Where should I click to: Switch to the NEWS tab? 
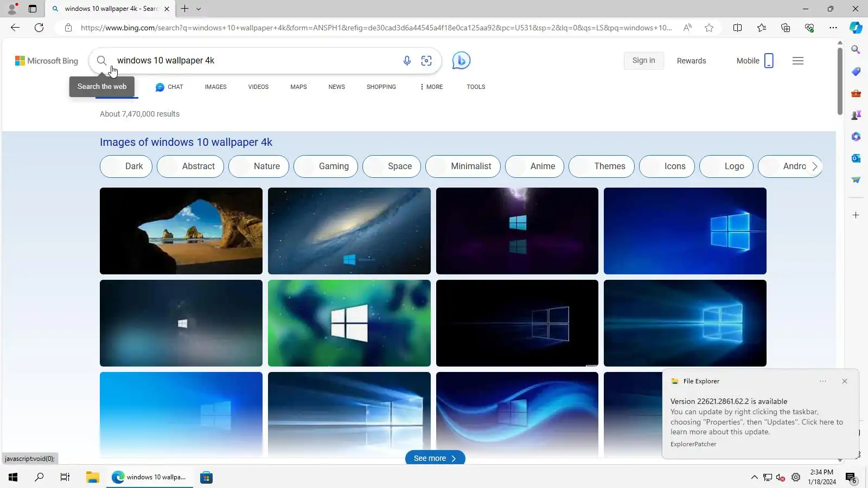tap(336, 87)
